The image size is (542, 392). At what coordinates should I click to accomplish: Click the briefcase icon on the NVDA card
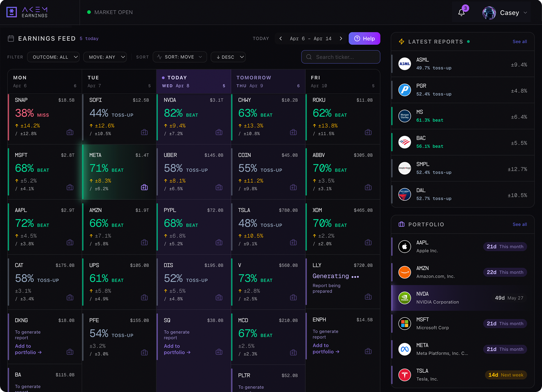tap(219, 132)
